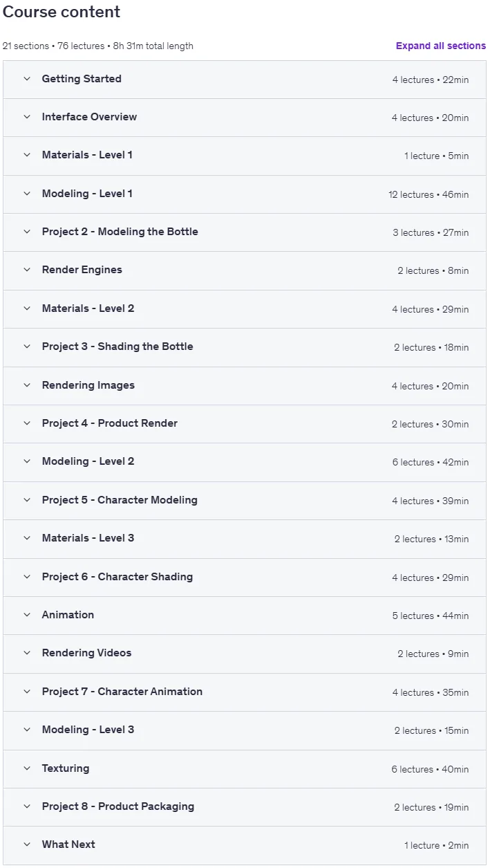This screenshot has height=868, width=490.
Task: Expand chevron beside Materials - Level 3
Action: [27, 538]
